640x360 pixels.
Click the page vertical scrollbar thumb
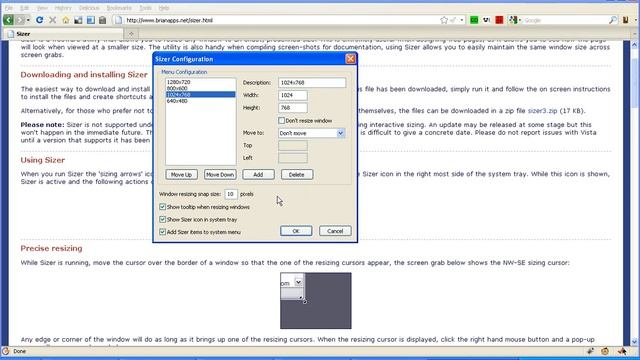[635, 83]
